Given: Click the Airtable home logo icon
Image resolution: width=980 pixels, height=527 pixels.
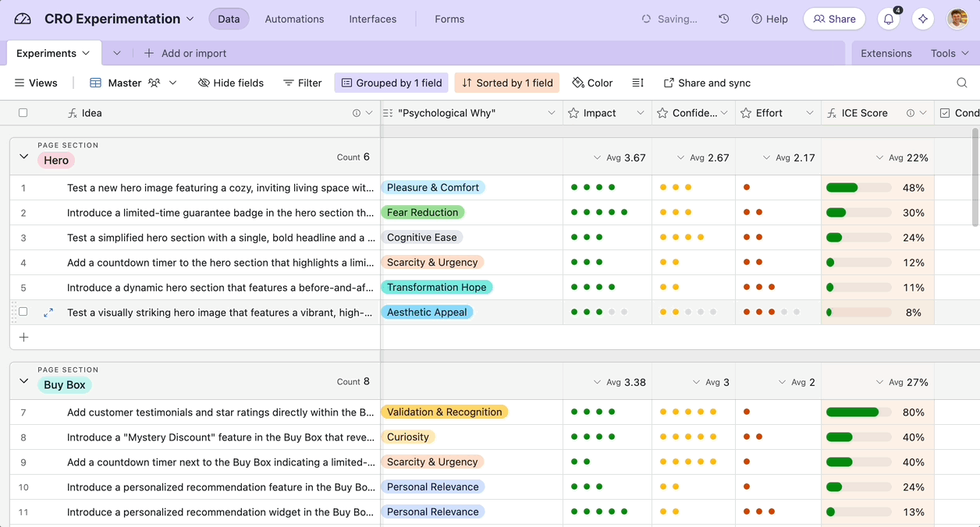Looking at the screenshot, I should tap(23, 19).
